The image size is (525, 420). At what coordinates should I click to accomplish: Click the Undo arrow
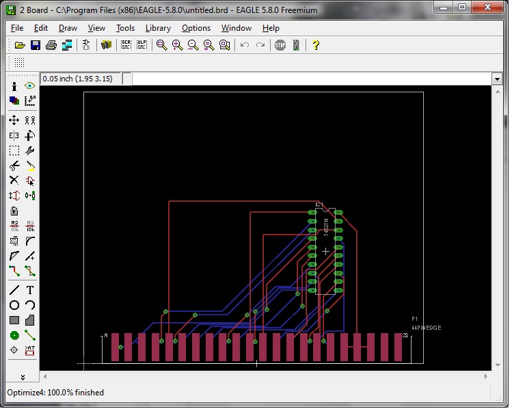click(245, 45)
